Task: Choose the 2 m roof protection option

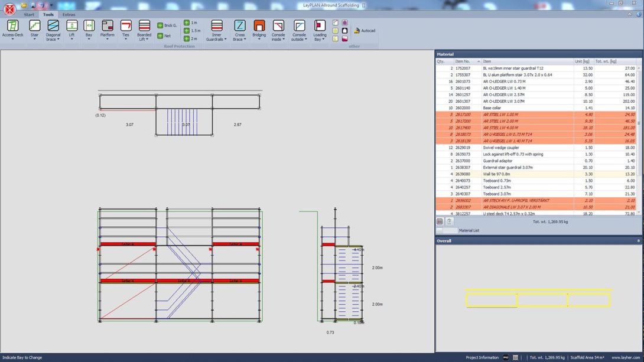Action: point(190,38)
